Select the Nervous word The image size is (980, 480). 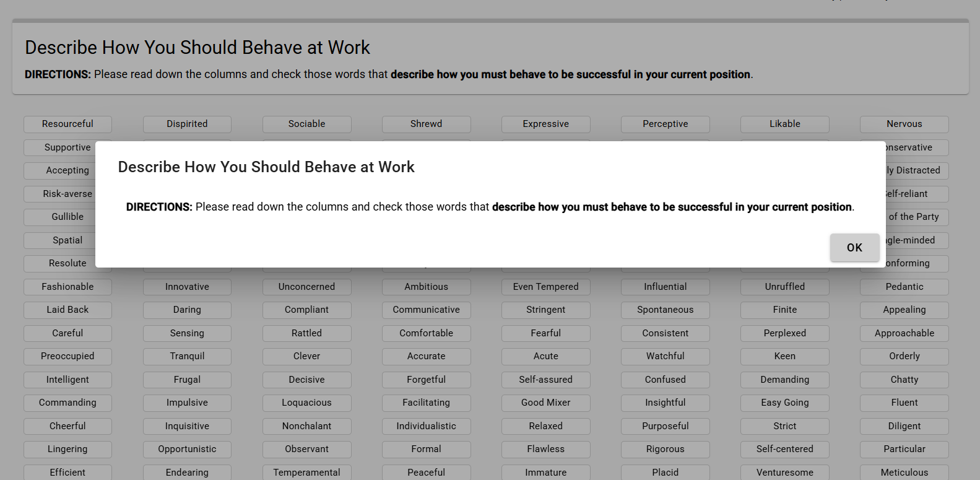[904, 124]
